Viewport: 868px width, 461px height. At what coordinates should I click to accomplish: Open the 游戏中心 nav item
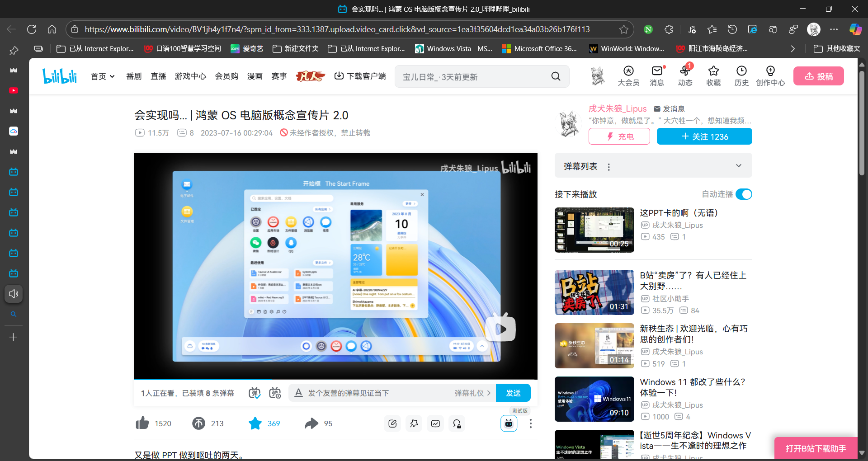[190, 76]
